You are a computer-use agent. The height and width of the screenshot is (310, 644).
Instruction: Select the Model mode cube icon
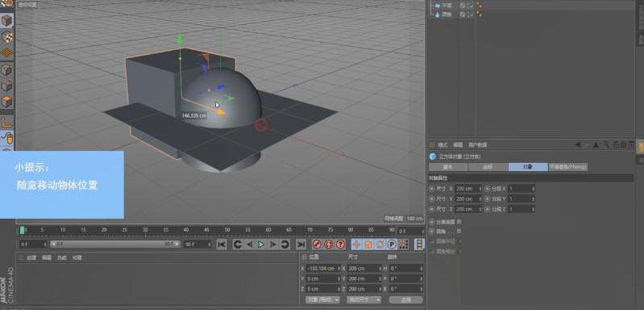pyautogui.click(x=6, y=20)
